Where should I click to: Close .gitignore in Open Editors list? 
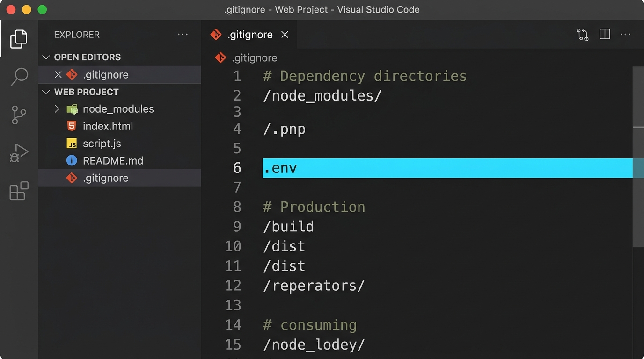[x=58, y=75]
